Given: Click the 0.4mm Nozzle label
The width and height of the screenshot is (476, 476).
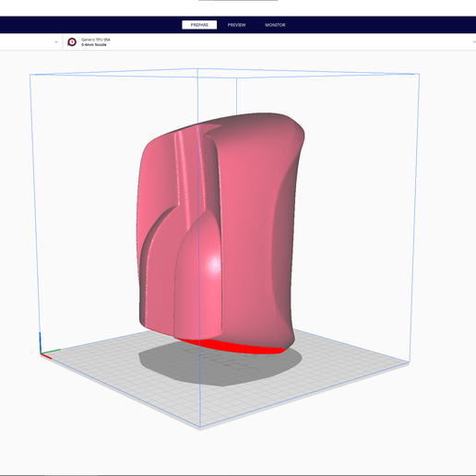Looking at the screenshot, I should (94, 45).
